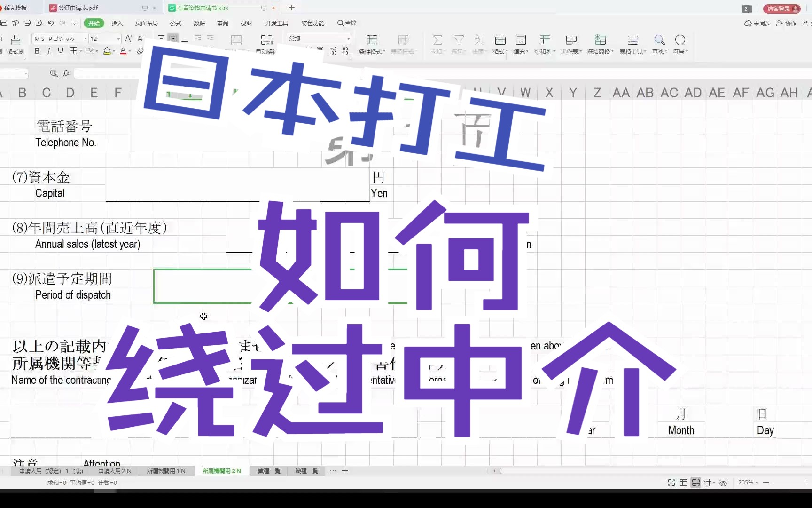Select the 業種一覧 sheet tab
812x508 pixels.
(x=269, y=471)
